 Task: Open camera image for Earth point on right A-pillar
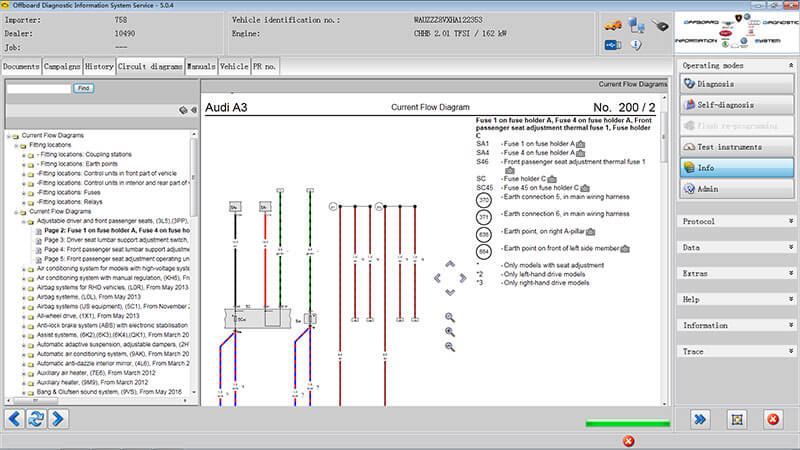(590, 232)
